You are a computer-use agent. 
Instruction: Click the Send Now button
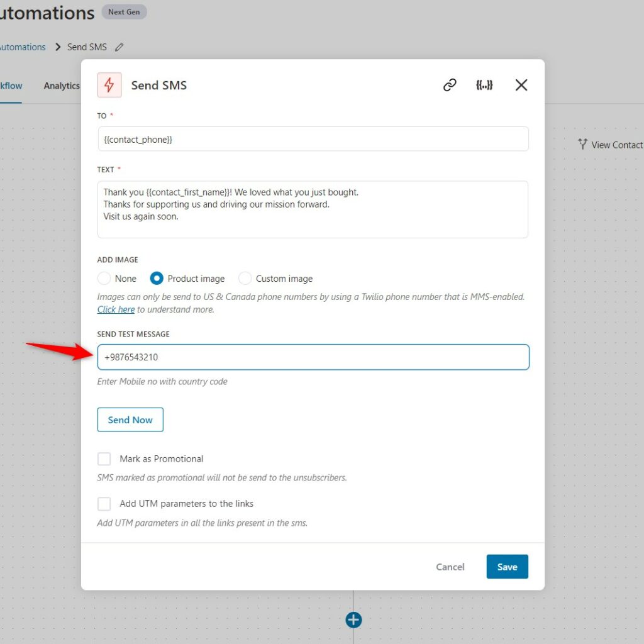pyautogui.click(x=130, y=419)
